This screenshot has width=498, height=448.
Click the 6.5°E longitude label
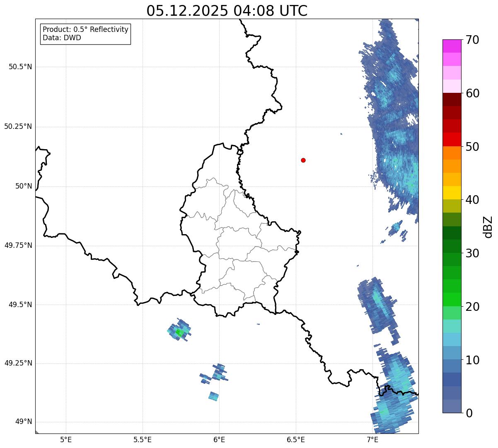click(x=296, y=440)
